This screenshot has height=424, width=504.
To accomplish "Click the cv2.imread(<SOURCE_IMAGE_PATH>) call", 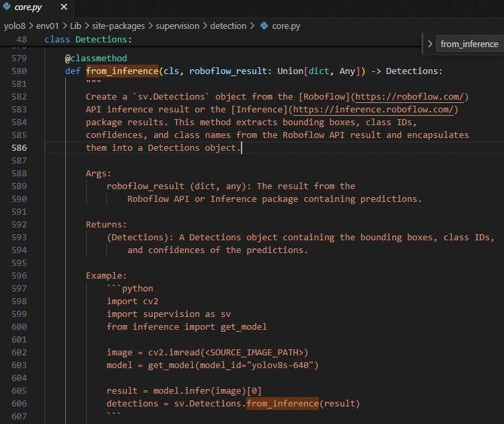I will (228, 353).
